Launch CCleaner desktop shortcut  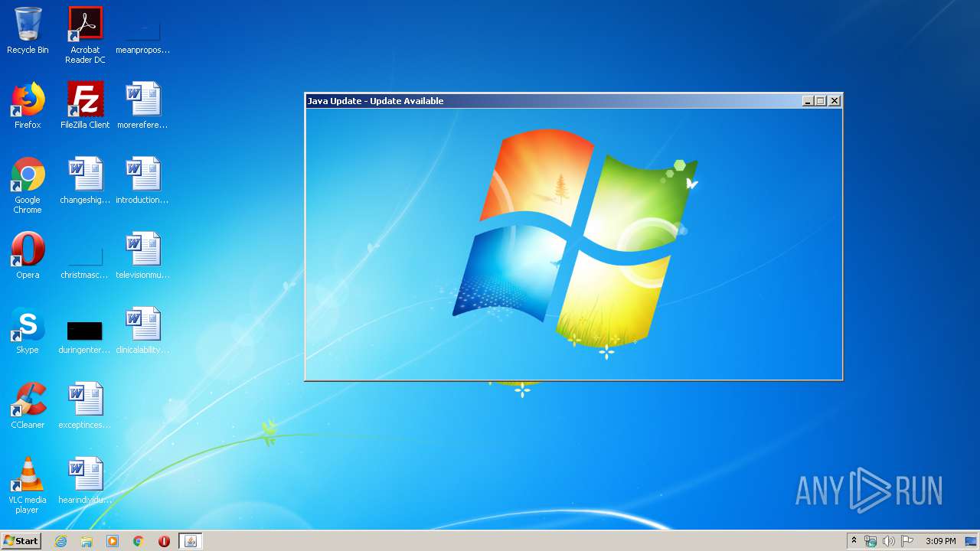click(28, 406)
